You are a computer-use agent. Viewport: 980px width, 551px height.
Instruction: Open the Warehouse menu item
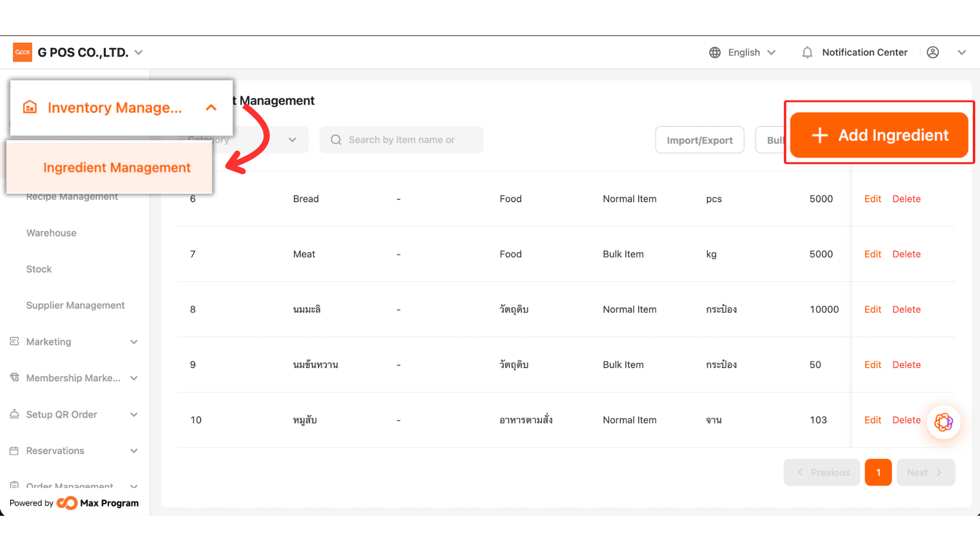[x=52, y=233]
